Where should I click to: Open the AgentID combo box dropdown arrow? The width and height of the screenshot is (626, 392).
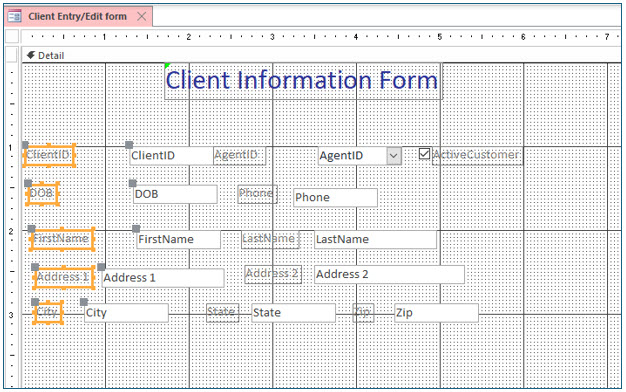pos(394,156)
